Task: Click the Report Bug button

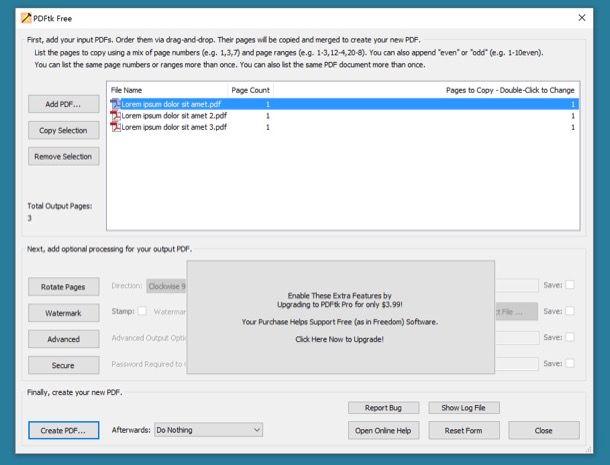Action: click(384, 407)
